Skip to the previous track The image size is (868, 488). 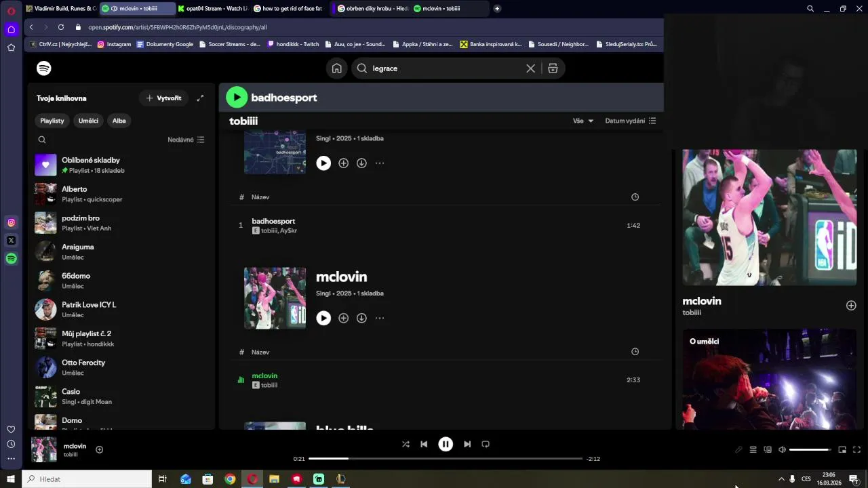[x=424, y=445]
